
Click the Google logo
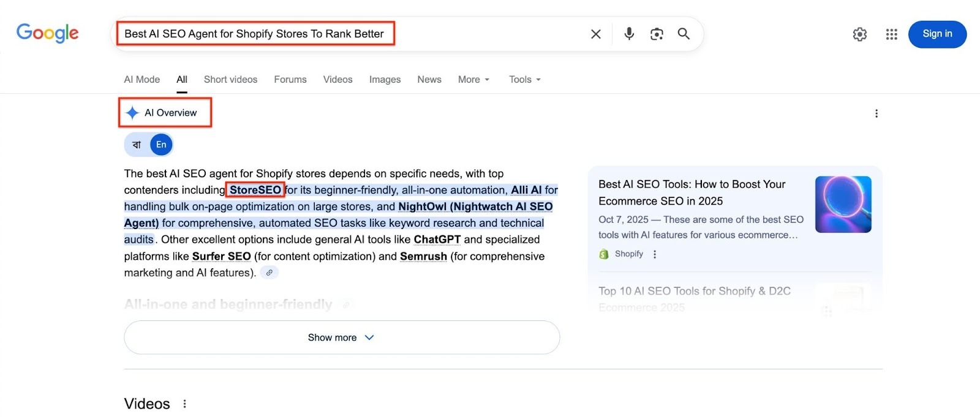coord(47,33)
